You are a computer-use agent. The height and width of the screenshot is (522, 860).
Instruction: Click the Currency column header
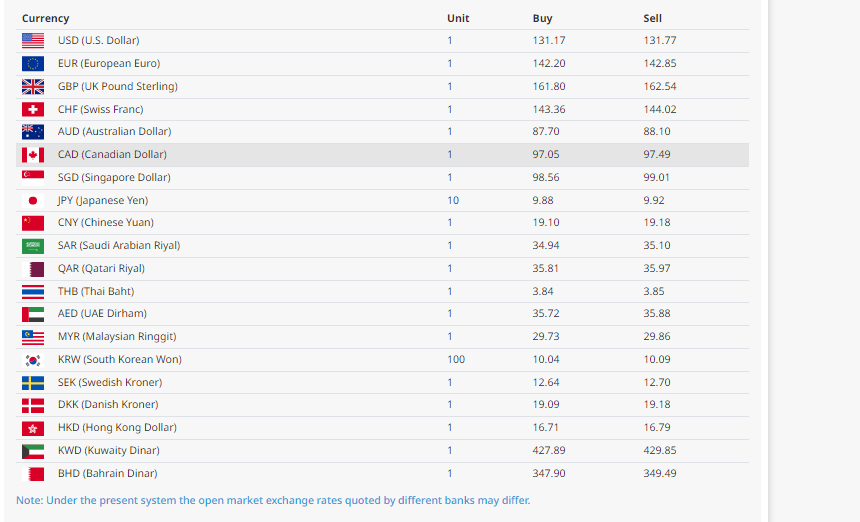(46, 18)
